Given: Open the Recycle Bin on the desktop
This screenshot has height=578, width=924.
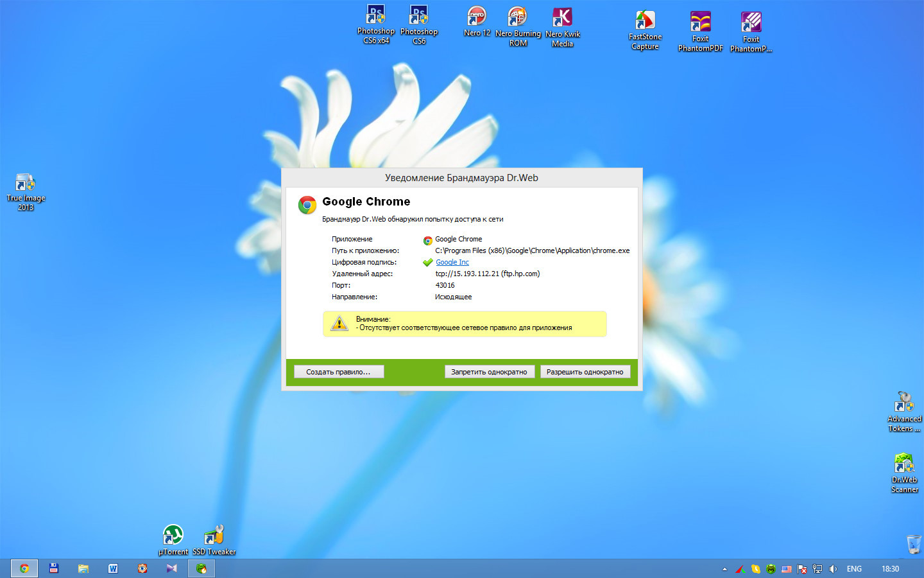Looking at the screenshot, I should pyautogui.click(x=913, y=544).
